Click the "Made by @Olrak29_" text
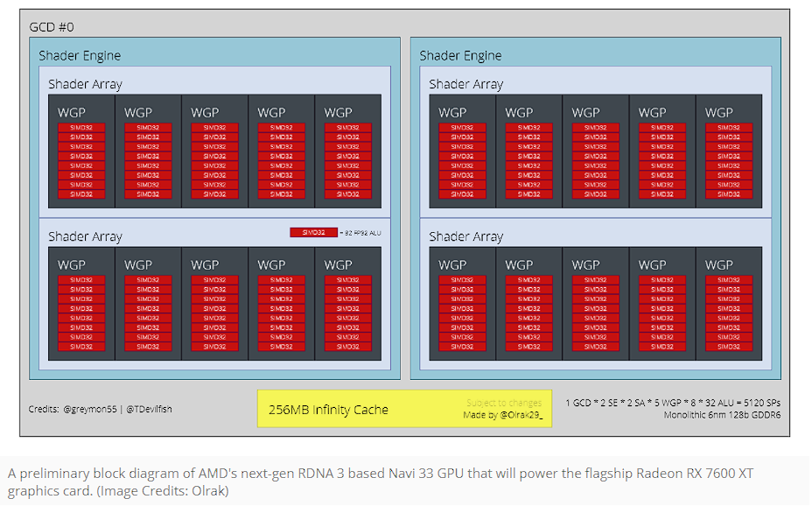812x506 pixels. (x=503, y=415)
